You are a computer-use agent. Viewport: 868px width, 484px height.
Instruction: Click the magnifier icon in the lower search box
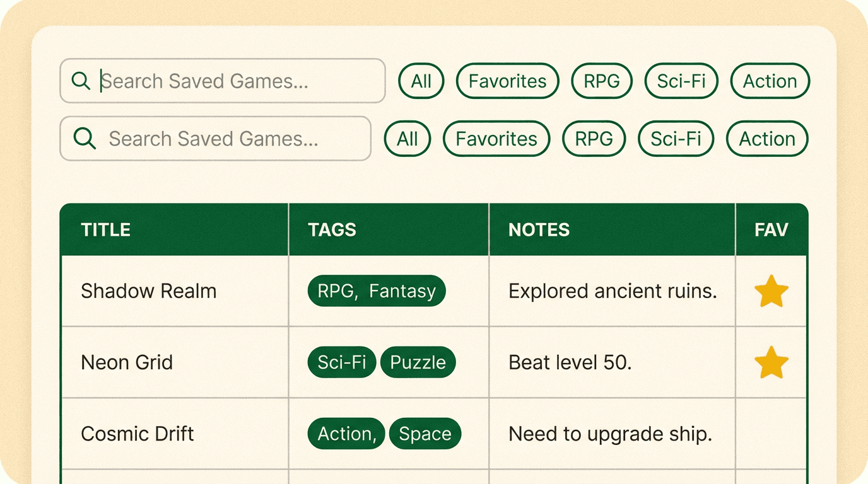coord(85,138)
